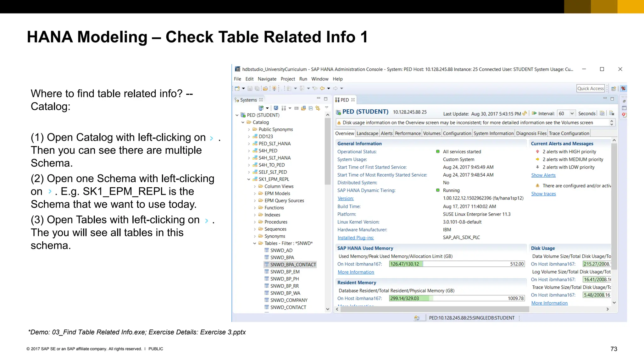Collapse the Catalog folder node
Image resolution: width=644 pixels, height=362 pixels.
click(x=243, y=122)
